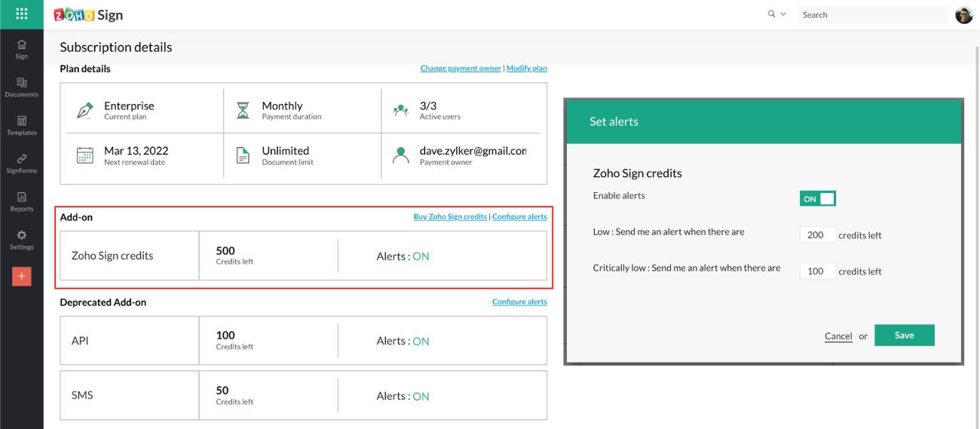Click the 'Enterprise' current plan text
This screenshot has height=429, width=980.
[129, 106]
